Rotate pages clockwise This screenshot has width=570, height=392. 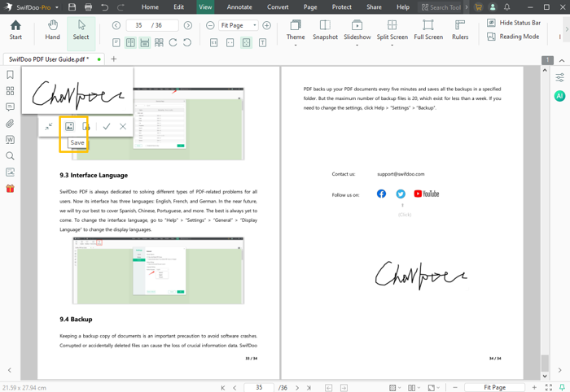coord(173,43)
